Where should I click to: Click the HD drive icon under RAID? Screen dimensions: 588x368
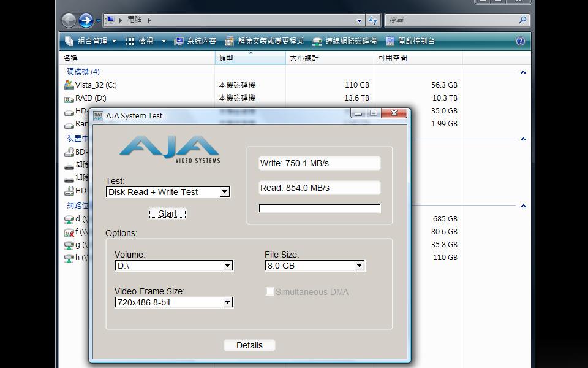69,112
